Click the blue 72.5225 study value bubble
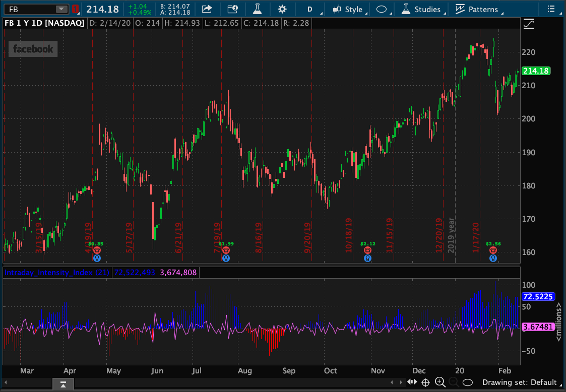The height and width of the screenshot is (392, 566). pos(538,296)
